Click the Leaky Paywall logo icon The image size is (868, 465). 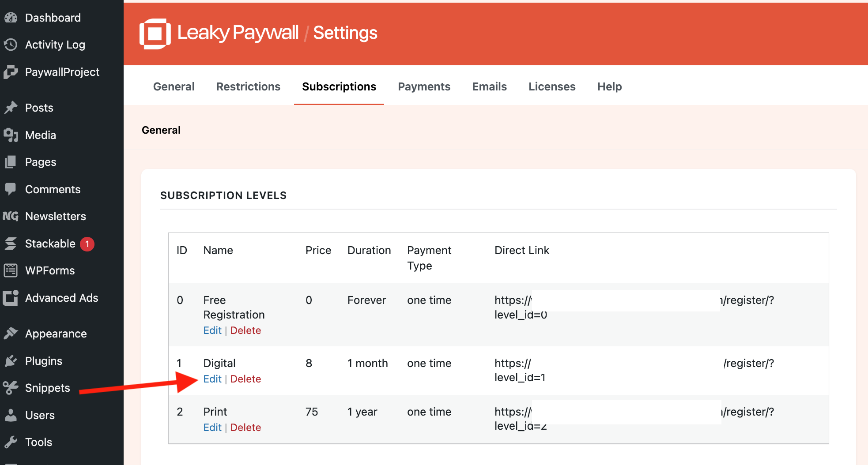tap(155, 34)
